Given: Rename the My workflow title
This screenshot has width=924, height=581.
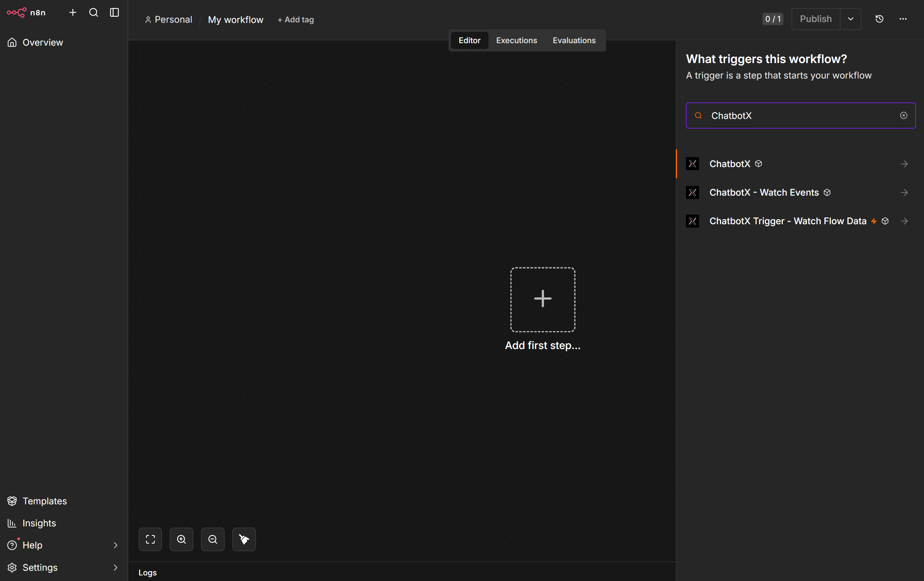Looking at the screenshot, I should point(235,20).
